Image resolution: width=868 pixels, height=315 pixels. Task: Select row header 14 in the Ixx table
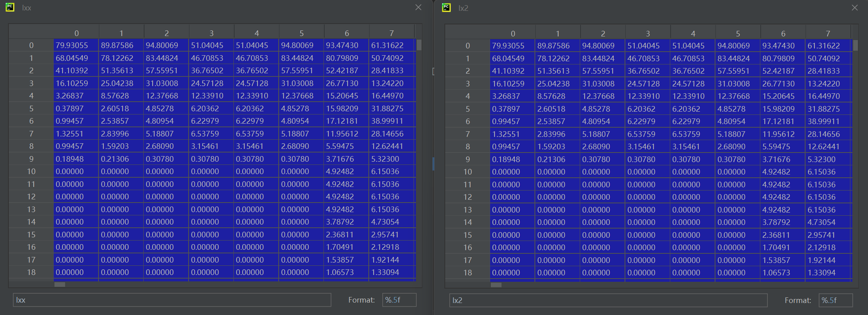point(31,222)
